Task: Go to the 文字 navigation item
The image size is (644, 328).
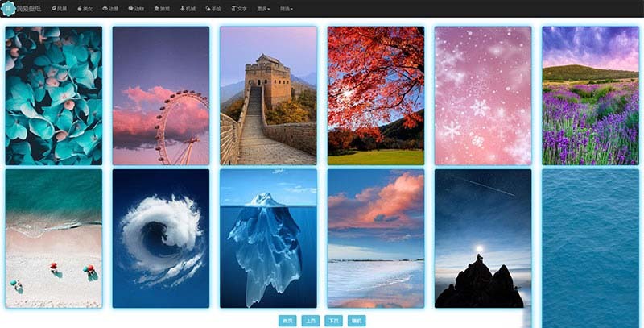Action: tap(239, 8)
